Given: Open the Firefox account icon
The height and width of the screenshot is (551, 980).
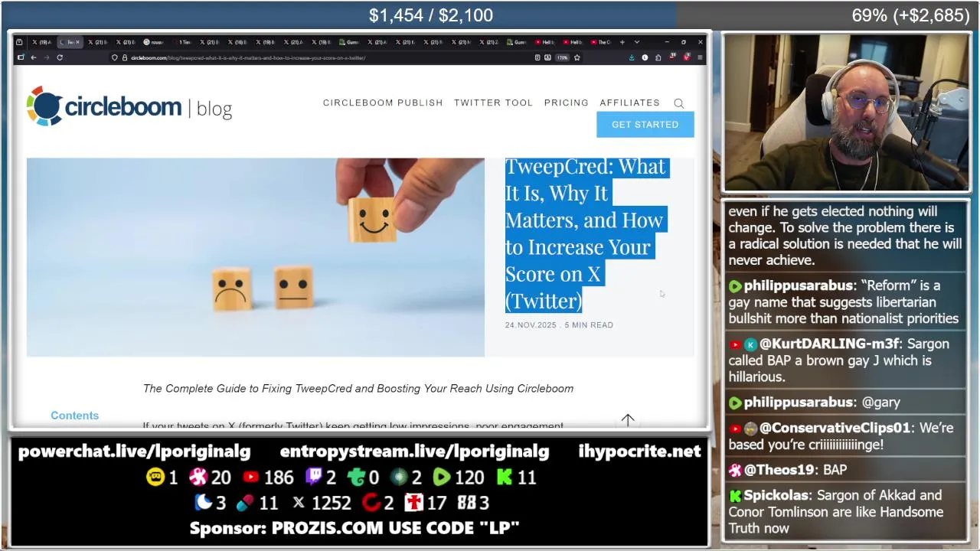Looking at the screenshot, I should (645, 57).
